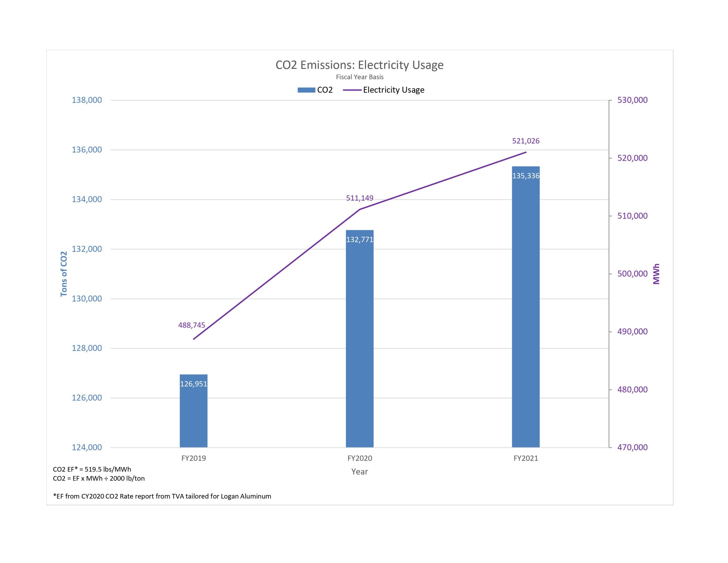Click the 480,000 right axis value
Screen dimensions: 728x563
click(633, 389)
